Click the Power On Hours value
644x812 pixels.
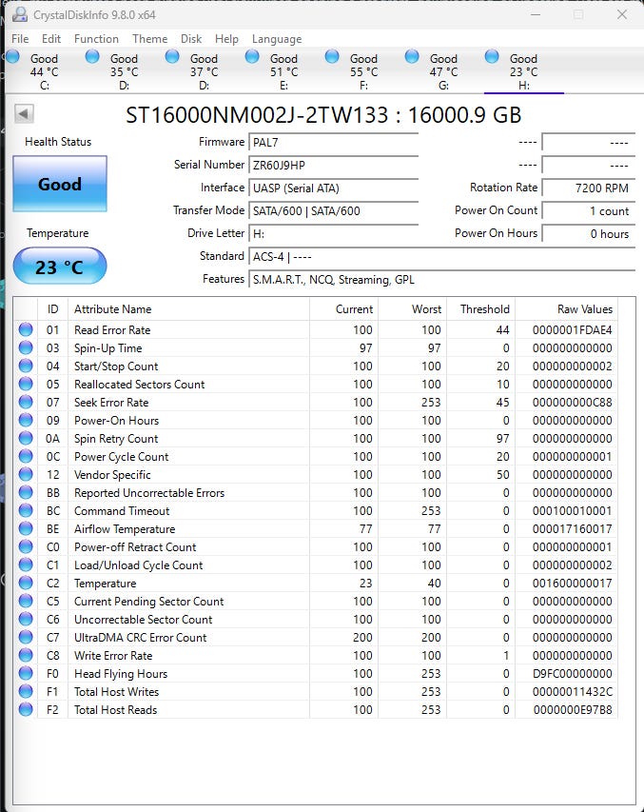coord(588,233)
